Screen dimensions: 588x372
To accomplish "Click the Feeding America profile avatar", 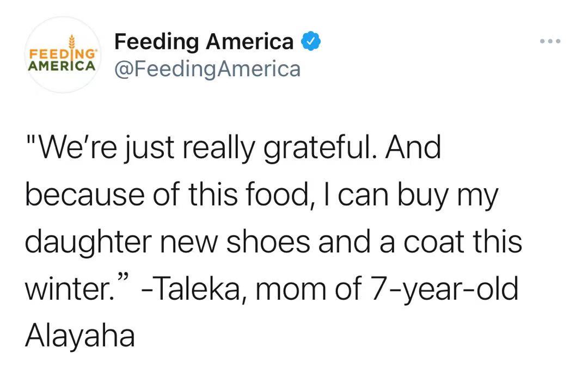I will point(63,55).
